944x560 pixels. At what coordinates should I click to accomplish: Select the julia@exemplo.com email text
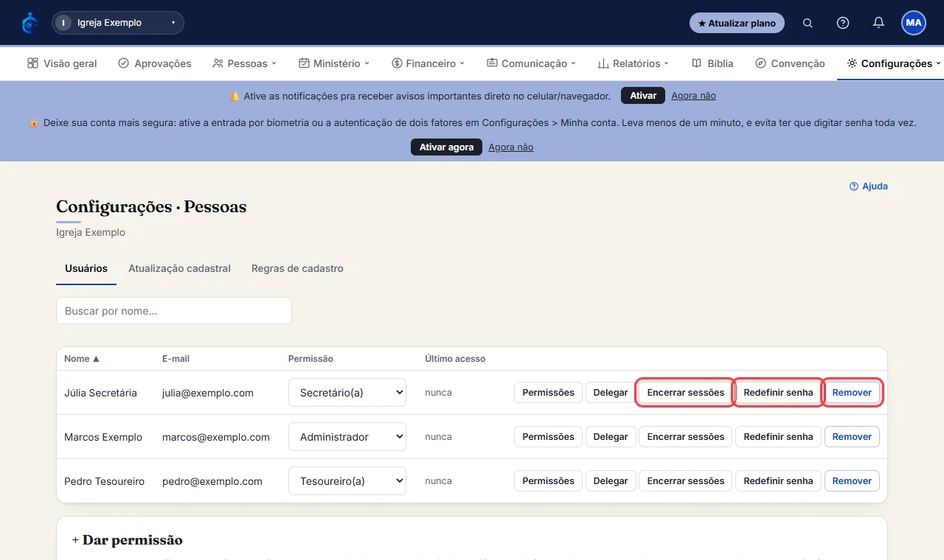point(208,393)
